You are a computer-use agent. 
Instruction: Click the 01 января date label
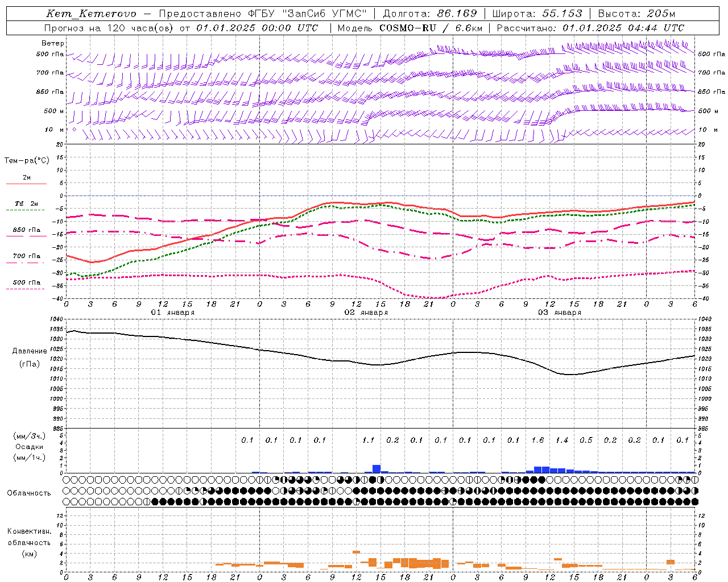click(x=172, y=313)
